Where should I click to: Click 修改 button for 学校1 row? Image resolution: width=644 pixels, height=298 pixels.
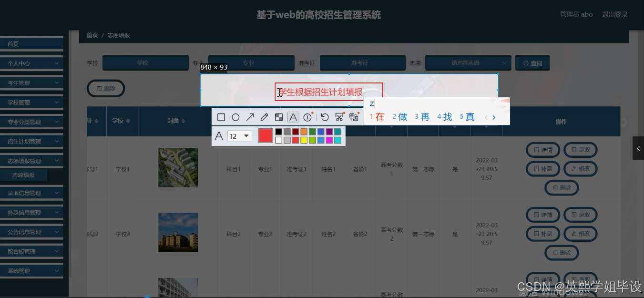click(x=581, y=169)
